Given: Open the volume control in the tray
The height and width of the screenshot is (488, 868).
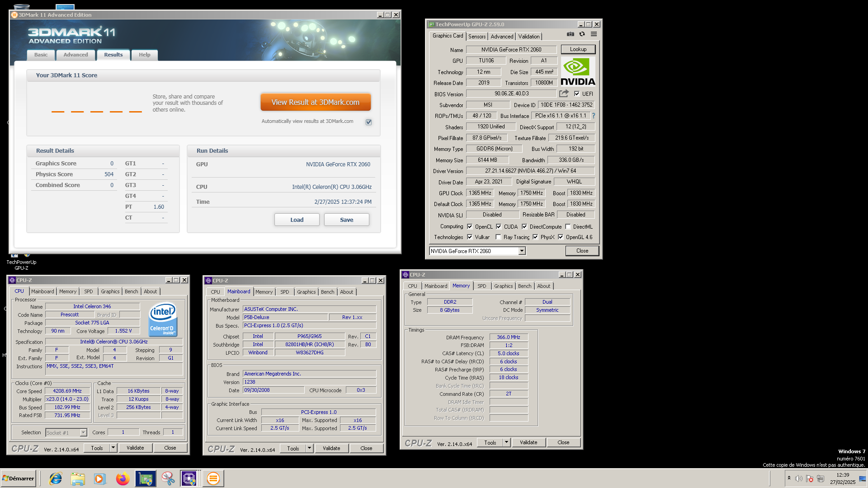Looking at the screenshot, I should pyautogui.click(x=799, y=479).
